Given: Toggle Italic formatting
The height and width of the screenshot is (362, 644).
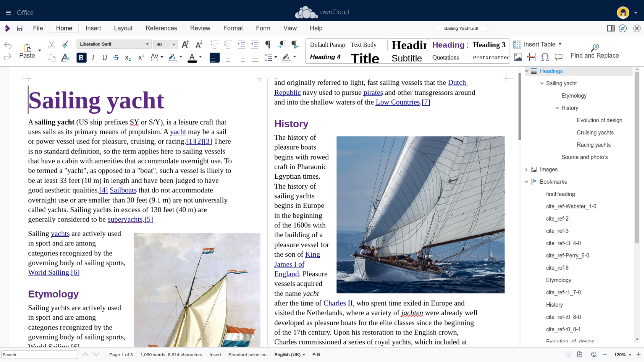Looking at the screenshot, I should point(93,58).
